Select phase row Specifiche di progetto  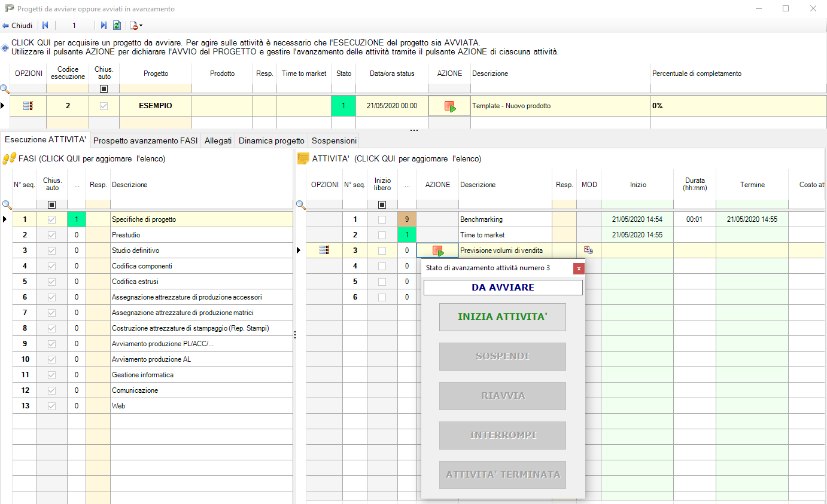pos(153,219)
